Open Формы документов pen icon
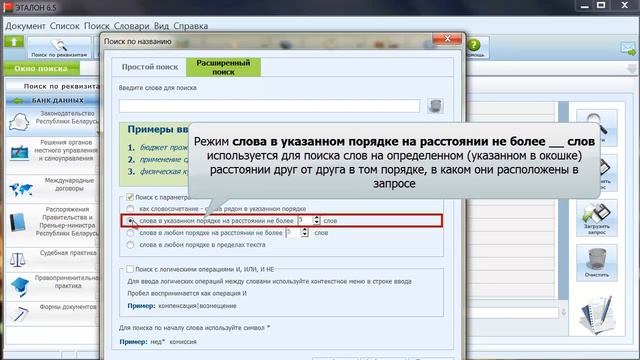Screen dimensions: 640x360 coord(19,314)
